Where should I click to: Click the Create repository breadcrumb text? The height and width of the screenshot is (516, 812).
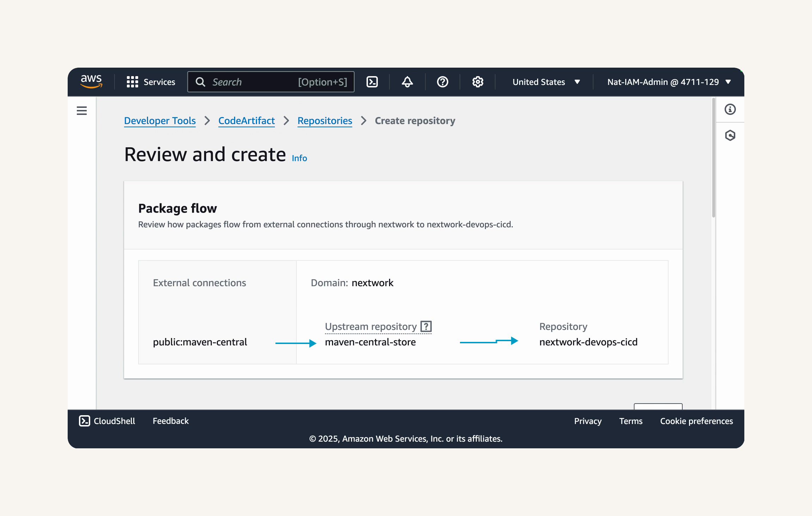[x=415, y=121]
